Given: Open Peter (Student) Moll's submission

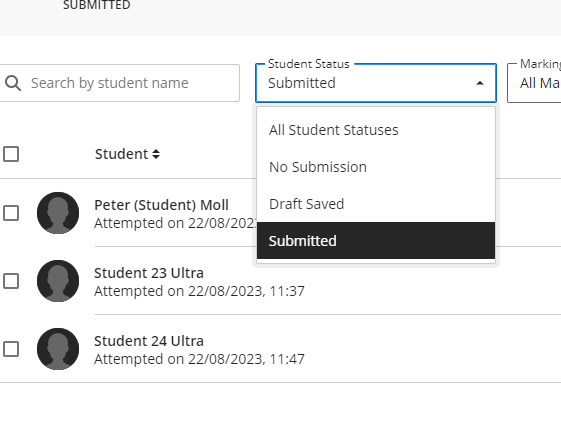Looking at the screenshot, I should [x=161, y=205].
